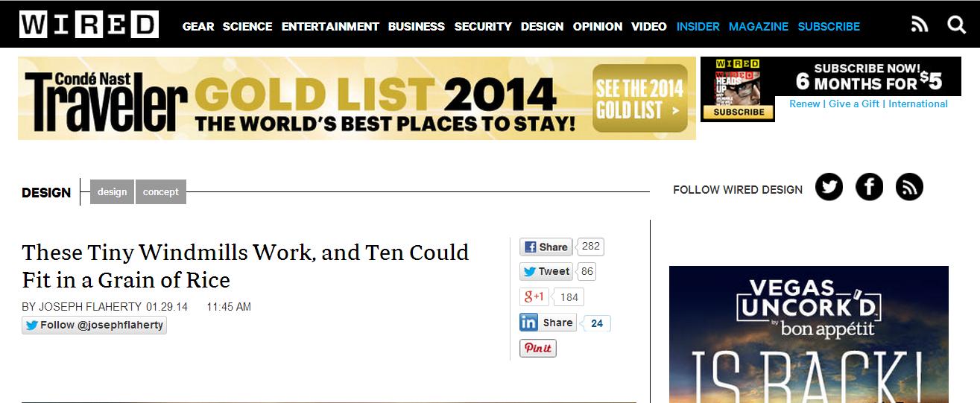Share the article on Facebook
This screenshot has width=980, height=403.
click(546, 247)
